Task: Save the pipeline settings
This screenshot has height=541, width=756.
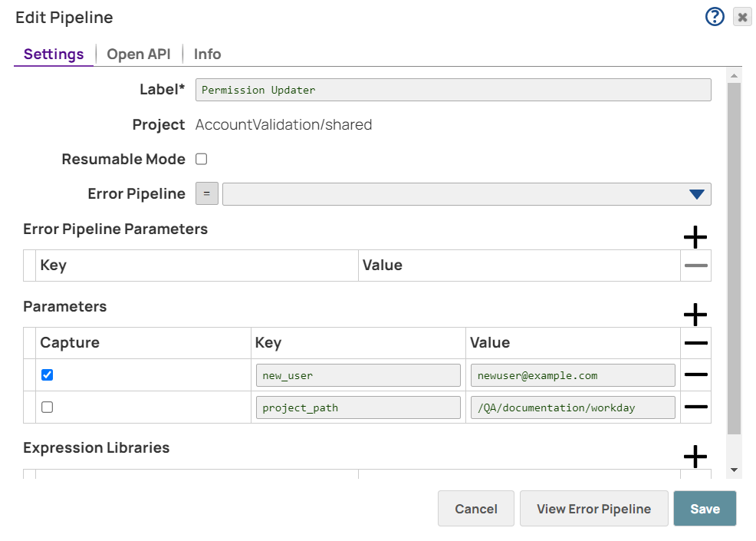Action: [x=705, y=509]
